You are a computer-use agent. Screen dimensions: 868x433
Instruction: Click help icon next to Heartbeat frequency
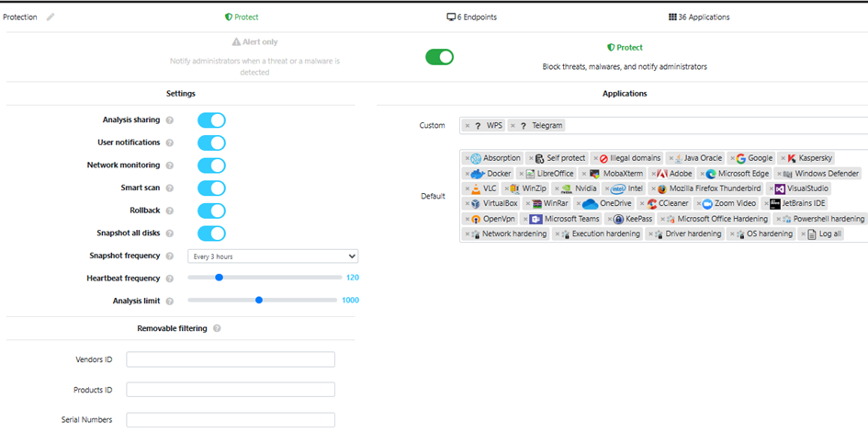click(170, 279)
